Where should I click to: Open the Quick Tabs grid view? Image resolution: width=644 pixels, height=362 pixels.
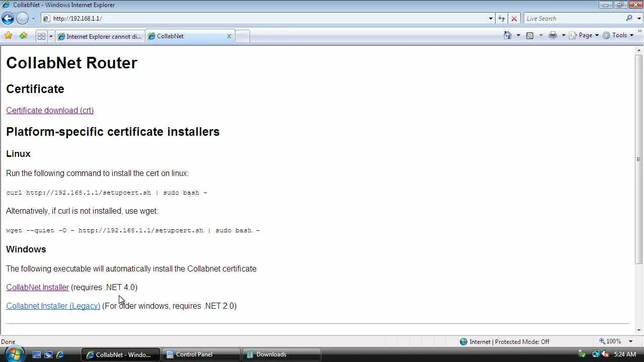coord(41,36)
